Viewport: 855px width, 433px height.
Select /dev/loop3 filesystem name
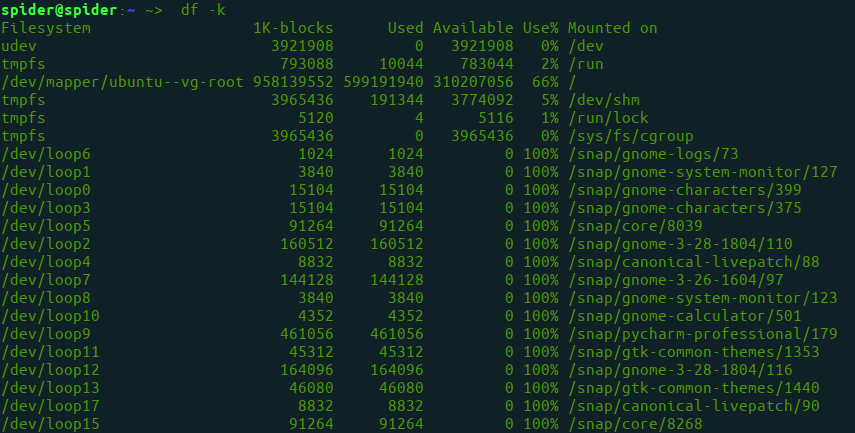[x=46, y=208]
